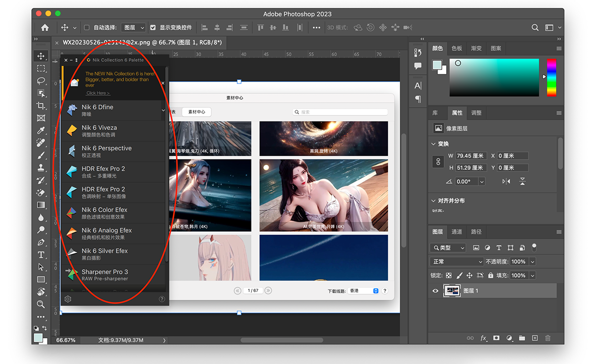
Task: Open Photoshop search magnifier in options bar
Action: point(535,28)
